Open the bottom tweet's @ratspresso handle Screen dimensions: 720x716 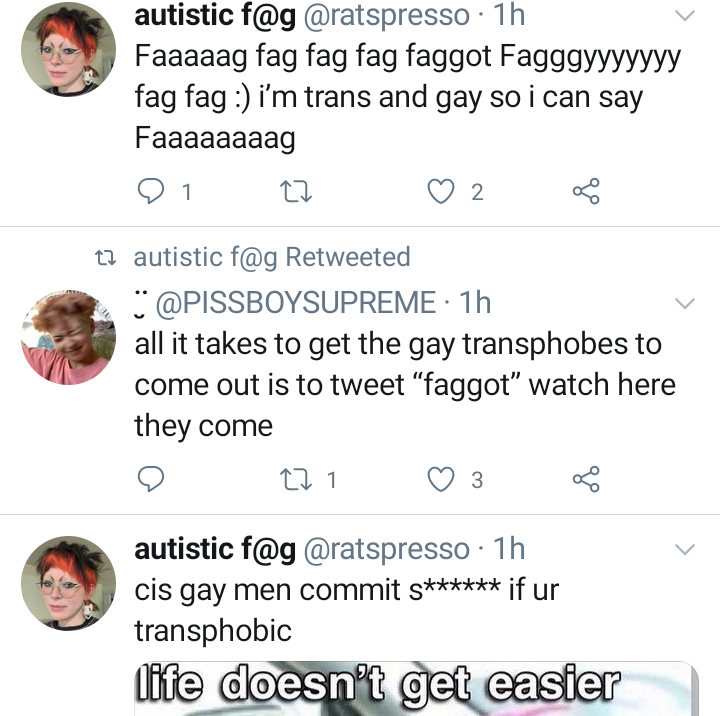[387, 549]
